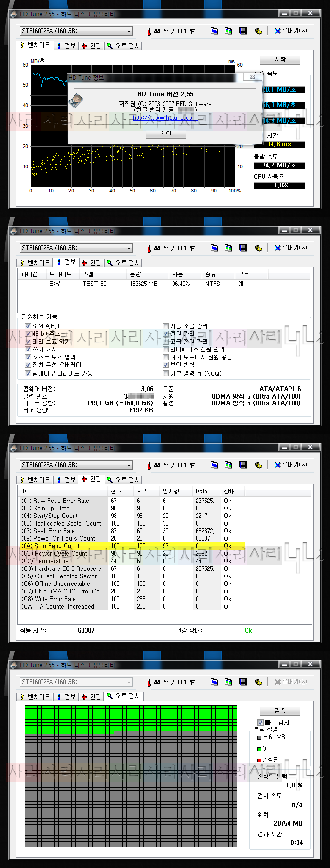
Task: Click green Ok block legend swatch
Action: [259, 749]
